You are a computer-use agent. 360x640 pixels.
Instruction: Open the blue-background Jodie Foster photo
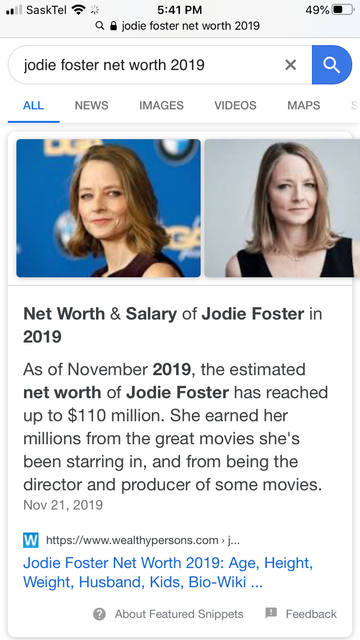(109, 208)
